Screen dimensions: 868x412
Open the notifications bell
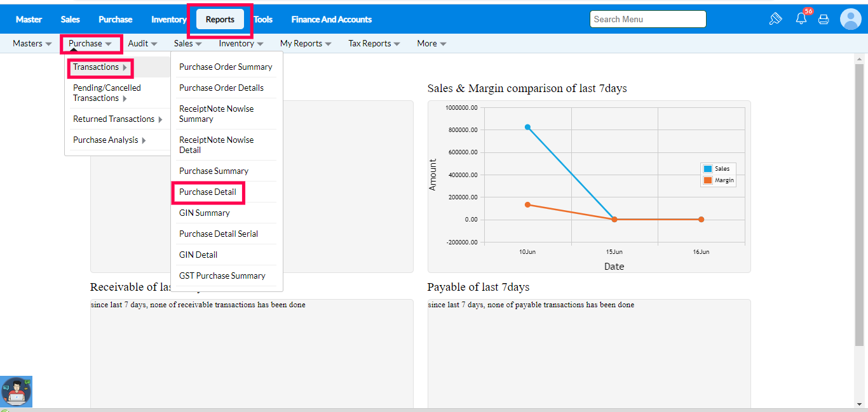point(801,19)
